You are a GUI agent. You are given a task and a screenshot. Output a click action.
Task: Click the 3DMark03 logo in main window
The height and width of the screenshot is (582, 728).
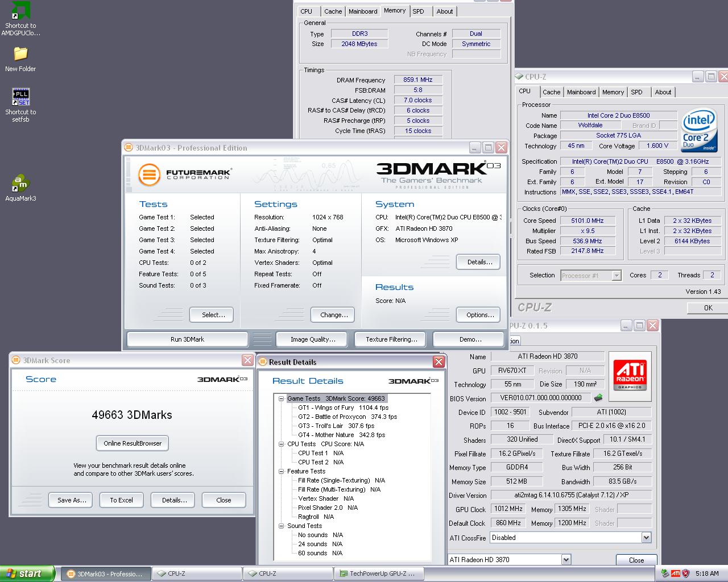pyautogui.click(x=438, y=174)
